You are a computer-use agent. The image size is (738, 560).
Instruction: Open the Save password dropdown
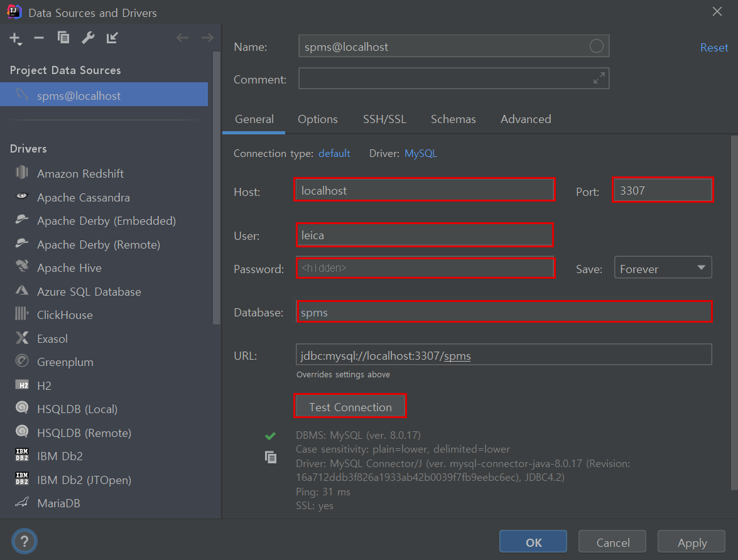tap(663, 268)
